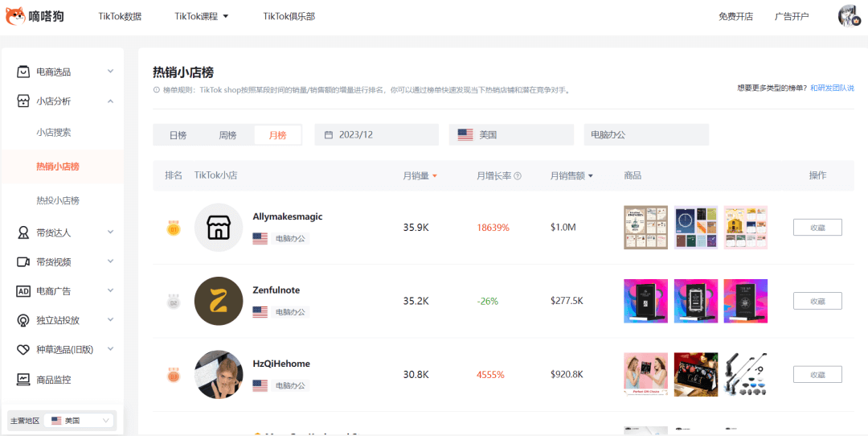This screenshot has width=868, height=436.
Task: Open the 2023/12 date picker field
Action: 376,135
